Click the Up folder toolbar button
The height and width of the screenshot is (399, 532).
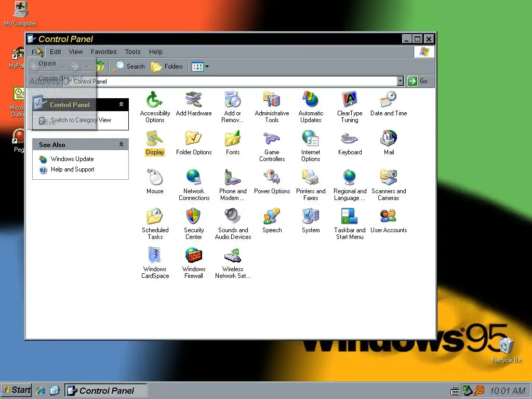[100, 66]
